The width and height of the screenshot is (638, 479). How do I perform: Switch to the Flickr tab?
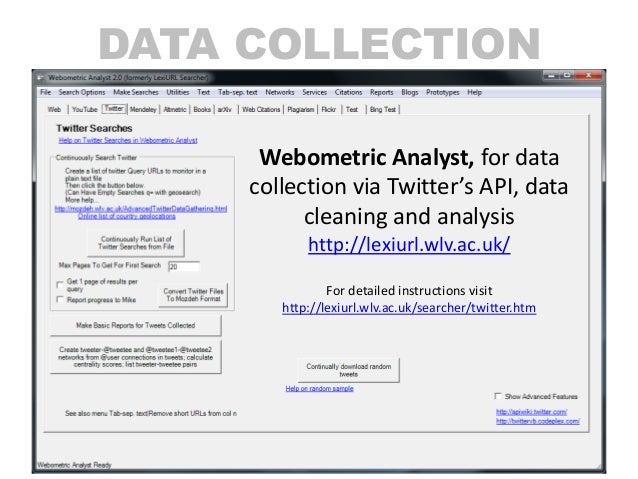click(329, 109)
